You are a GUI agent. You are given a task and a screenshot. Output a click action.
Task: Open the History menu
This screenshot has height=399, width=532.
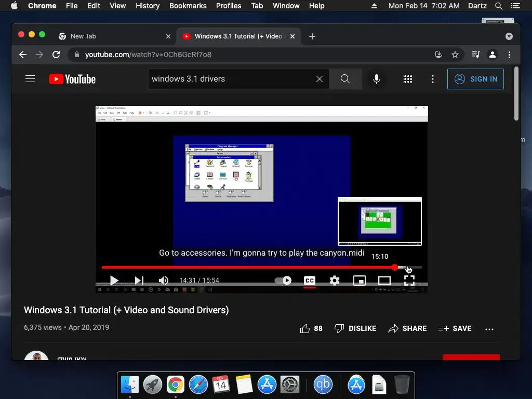click(x=148, y=6)
